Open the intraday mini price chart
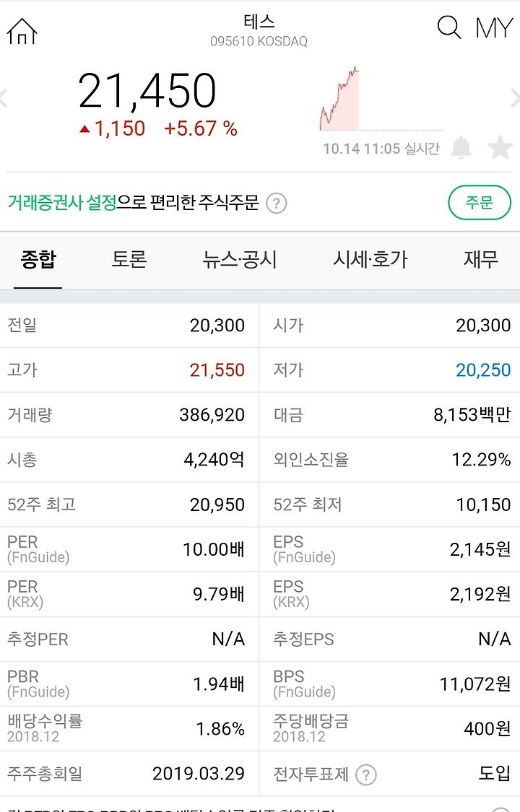 pyautogui.click(x=382, y=98)
